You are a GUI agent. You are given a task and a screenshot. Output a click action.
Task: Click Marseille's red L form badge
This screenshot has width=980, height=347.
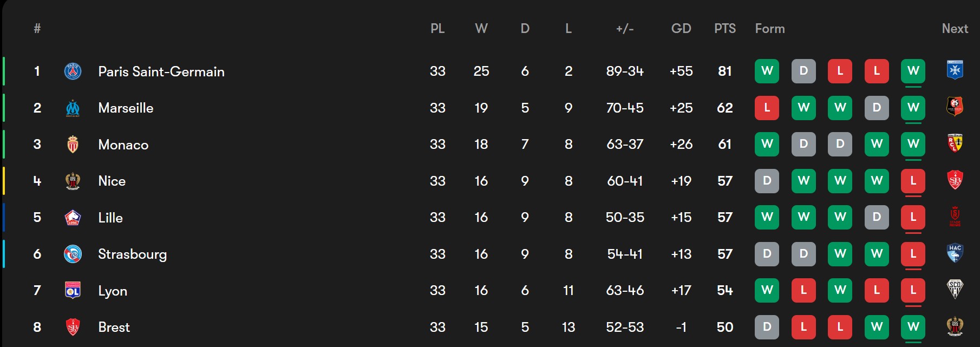click(x=767, y=108)
